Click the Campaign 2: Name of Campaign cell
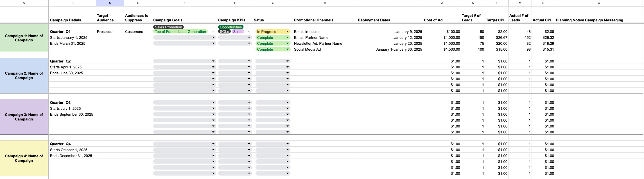Screen dimensions: 644x179 pyautogui.click(x=24, y=75)
